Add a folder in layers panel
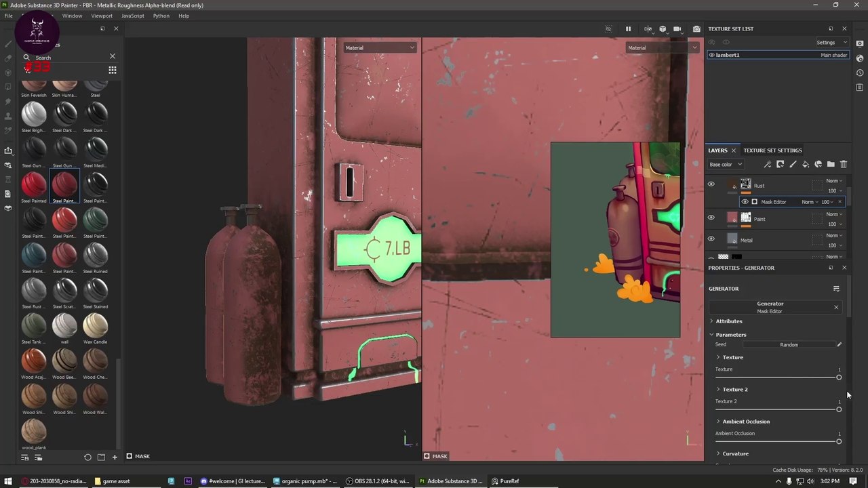This screenshot has width=868, height=488. (x=831, y=164)
